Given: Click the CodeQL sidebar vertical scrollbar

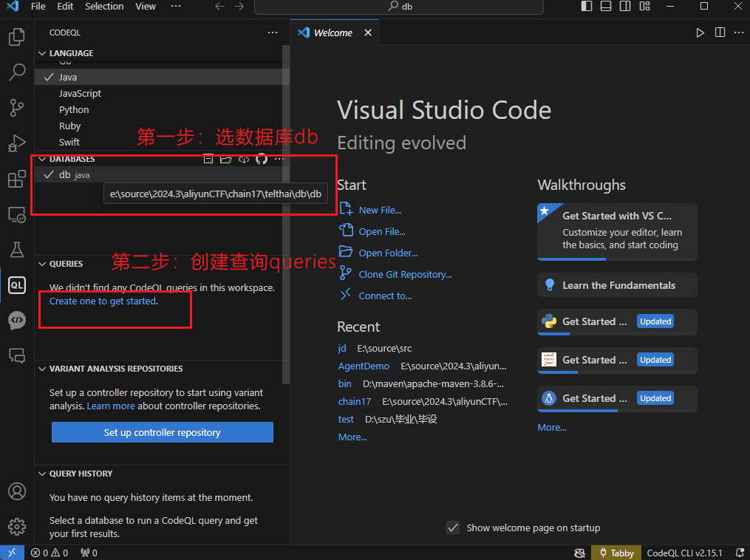Looking at the screenshot, I should [x=286, y=214].
